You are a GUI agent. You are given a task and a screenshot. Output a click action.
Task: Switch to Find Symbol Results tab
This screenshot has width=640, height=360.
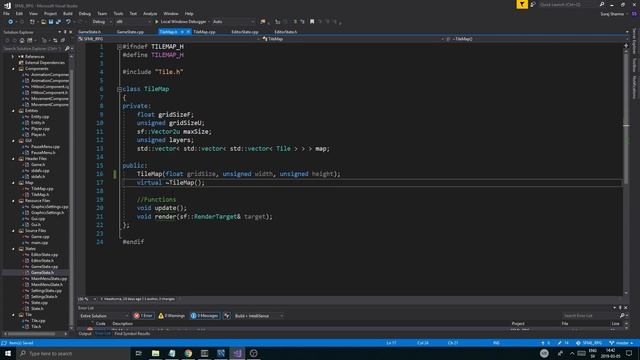pos(132,334)
